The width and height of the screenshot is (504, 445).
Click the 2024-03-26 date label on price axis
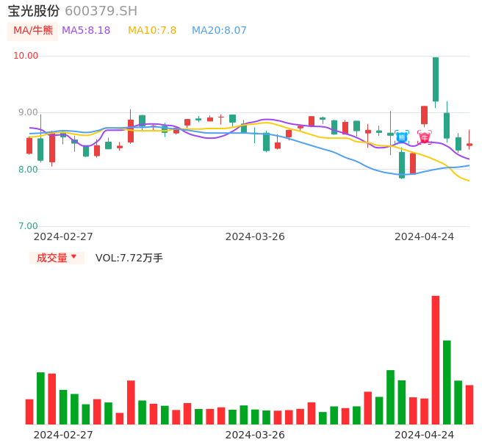[x=255, y=236]
